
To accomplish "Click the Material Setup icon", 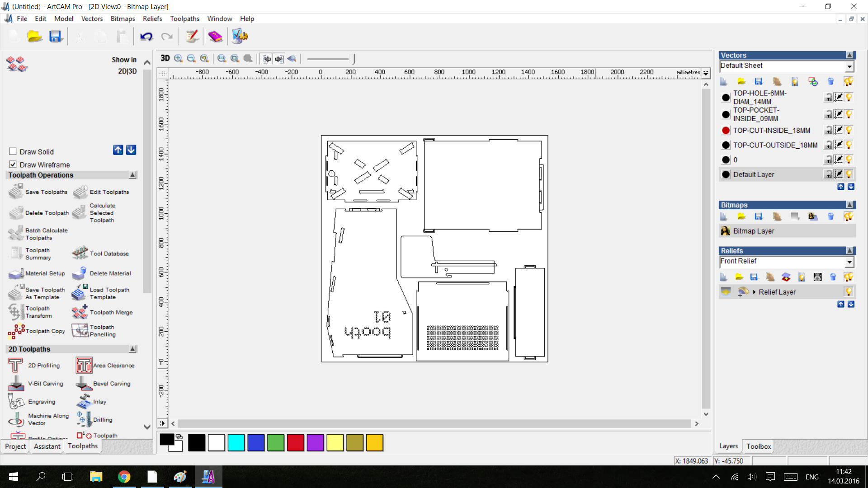I will [x=16, y=273].
